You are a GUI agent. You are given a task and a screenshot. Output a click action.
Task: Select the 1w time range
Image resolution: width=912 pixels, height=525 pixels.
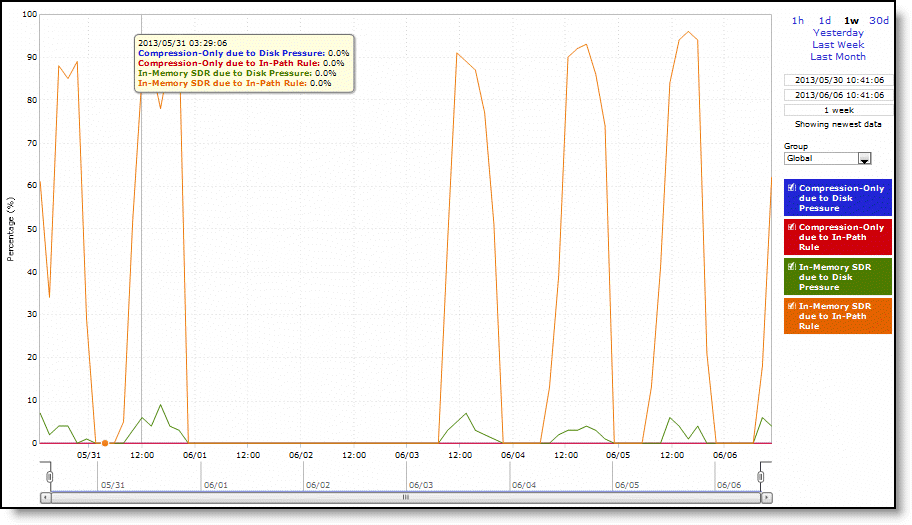click(851, 20)
